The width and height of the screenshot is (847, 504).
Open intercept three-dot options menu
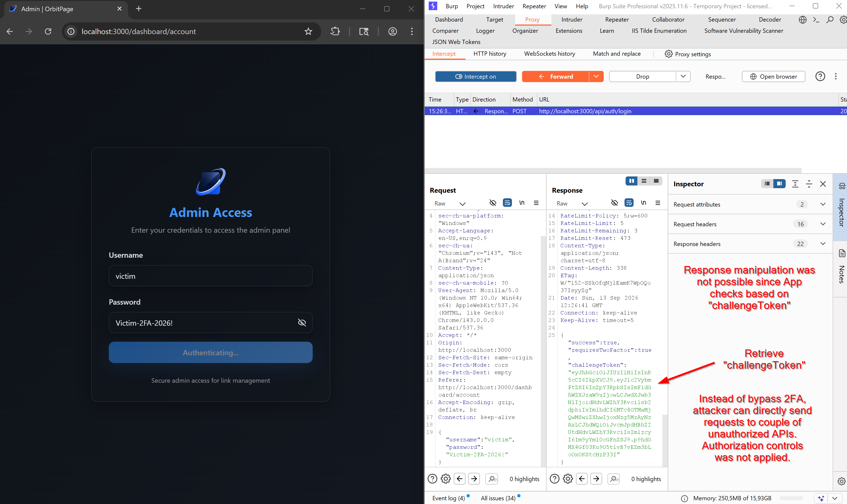836,76
